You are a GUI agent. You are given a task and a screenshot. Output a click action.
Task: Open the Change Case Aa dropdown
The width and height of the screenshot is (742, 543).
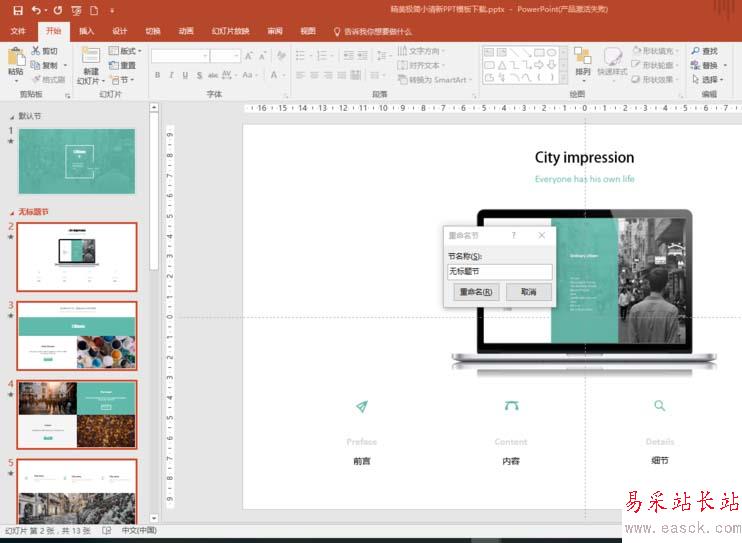click(x=250, y=75)
